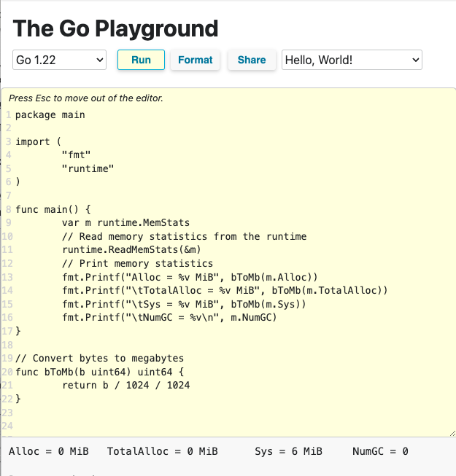Click the Printf Alloc line

[x=190, y=277]
